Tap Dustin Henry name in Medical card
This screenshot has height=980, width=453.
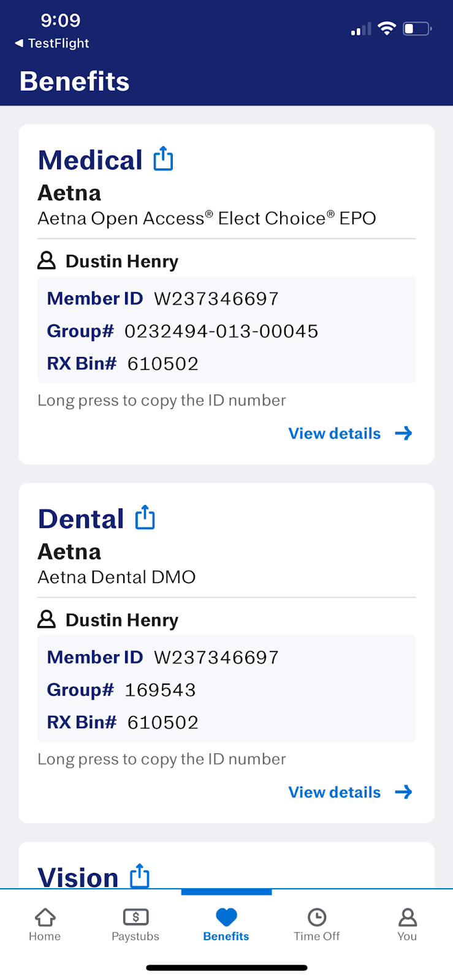point(122,262)
